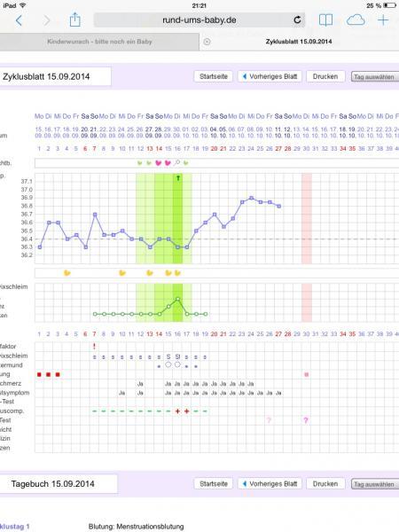This screenshot has width=399, height=532.
Task: Click the iPad battery indicator
Action: pos(389,5)
